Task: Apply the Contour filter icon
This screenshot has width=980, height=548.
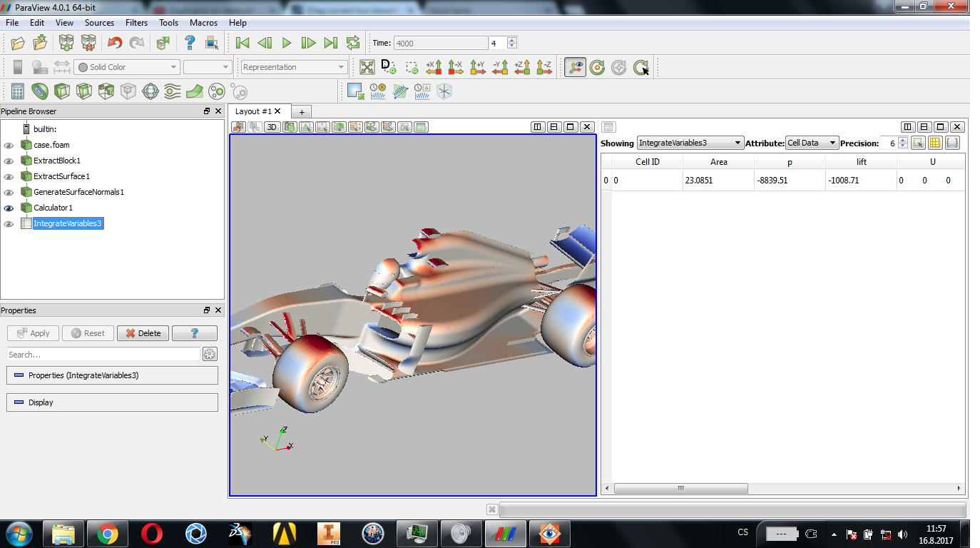Action: point(40,91)
